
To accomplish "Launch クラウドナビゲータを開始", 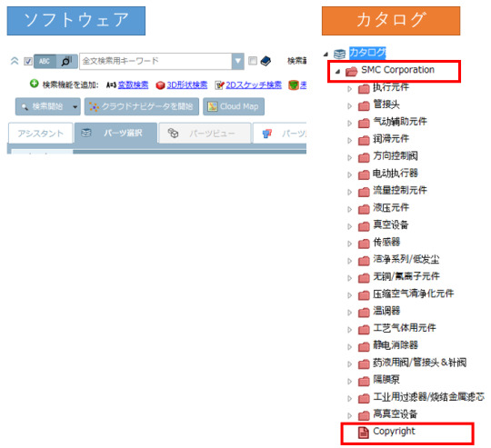I will 142,106.
